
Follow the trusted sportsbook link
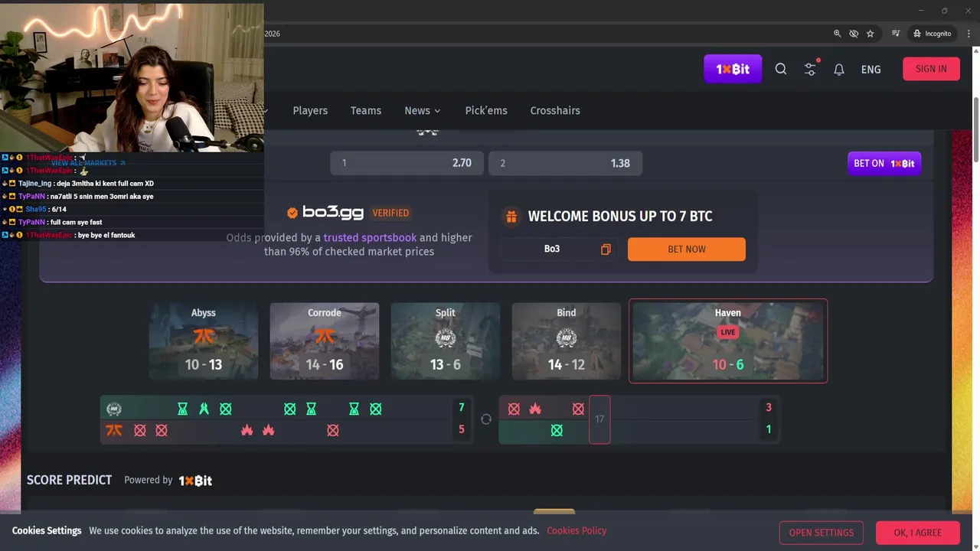pyautogui.click(x=370, y=238)
